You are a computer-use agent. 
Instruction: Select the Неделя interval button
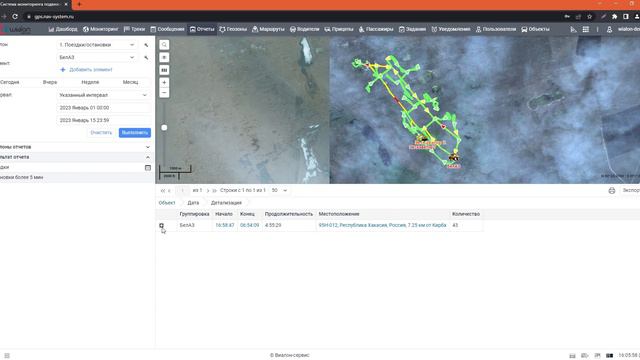coord(90,82)
